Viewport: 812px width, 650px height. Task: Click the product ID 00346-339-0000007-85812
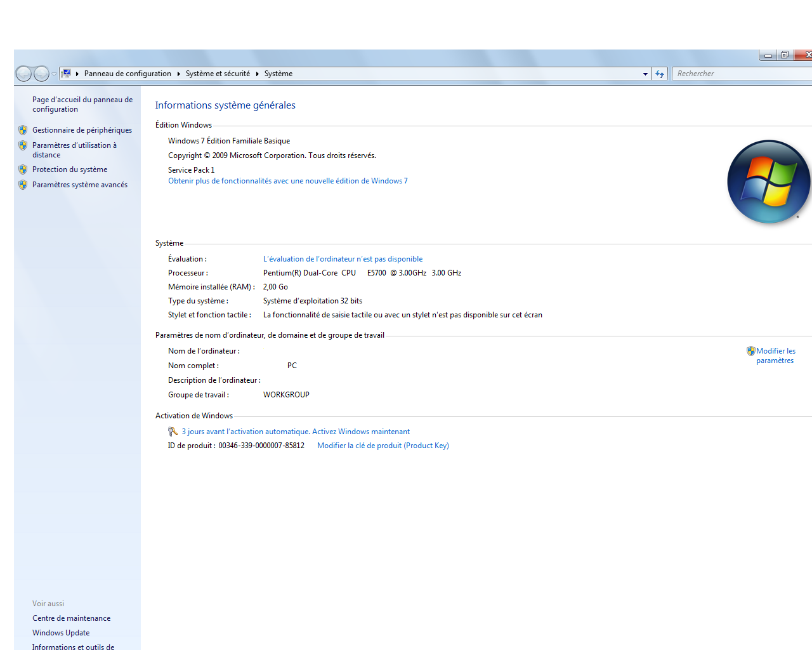pos(261,446)
